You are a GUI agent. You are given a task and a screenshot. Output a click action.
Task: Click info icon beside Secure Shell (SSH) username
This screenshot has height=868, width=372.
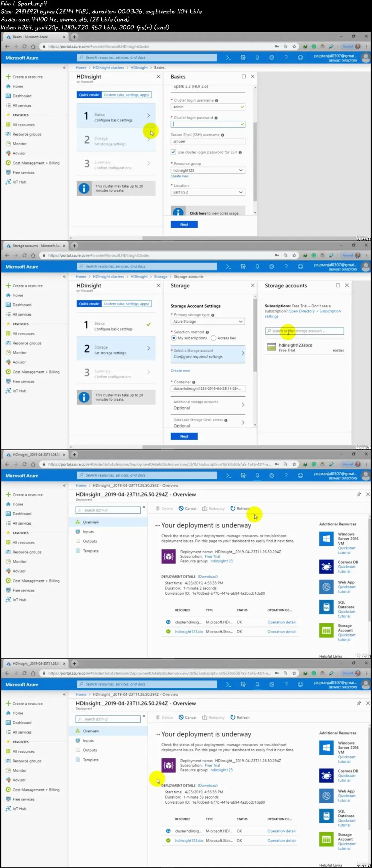tap(223, 135)
